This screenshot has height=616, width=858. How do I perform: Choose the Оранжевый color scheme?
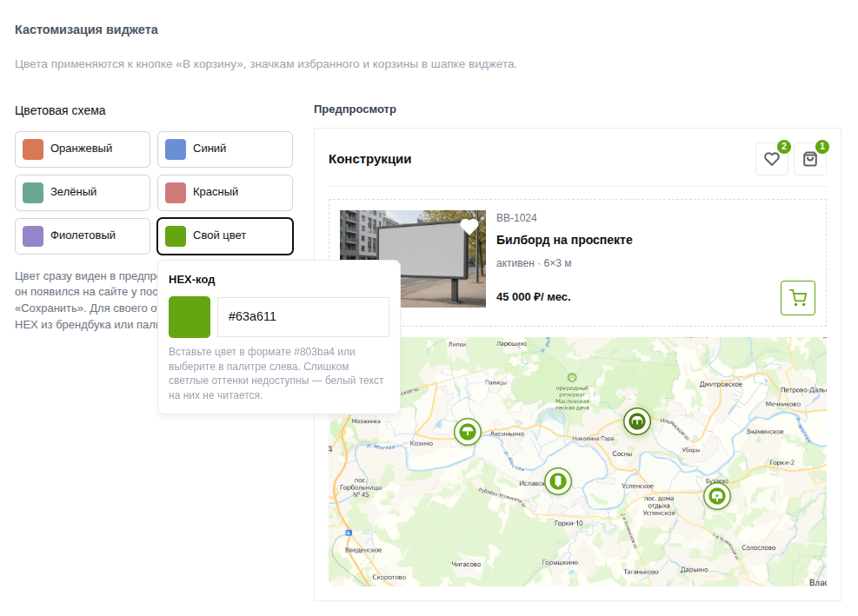pyautogui.click(x=83, y=149)
